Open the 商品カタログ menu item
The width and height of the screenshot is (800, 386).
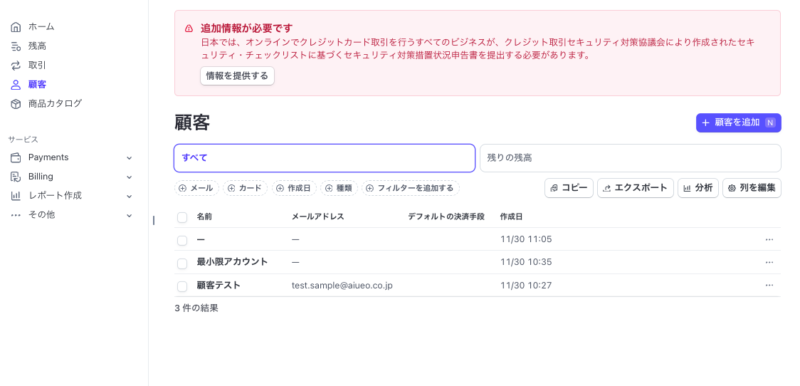[x=55, y=104]
